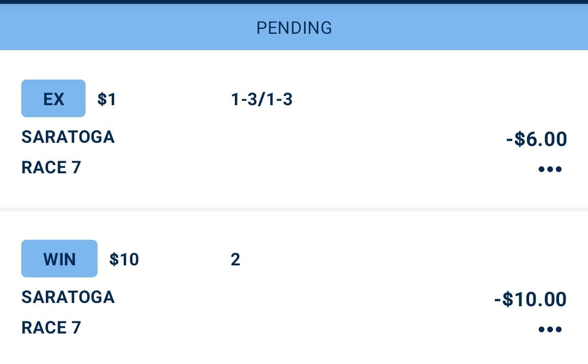Image resolution: width=588 pixels, height=364 pixels.
Task: Tap the dark top bar above PENDING
Action: tap(294, 2)
